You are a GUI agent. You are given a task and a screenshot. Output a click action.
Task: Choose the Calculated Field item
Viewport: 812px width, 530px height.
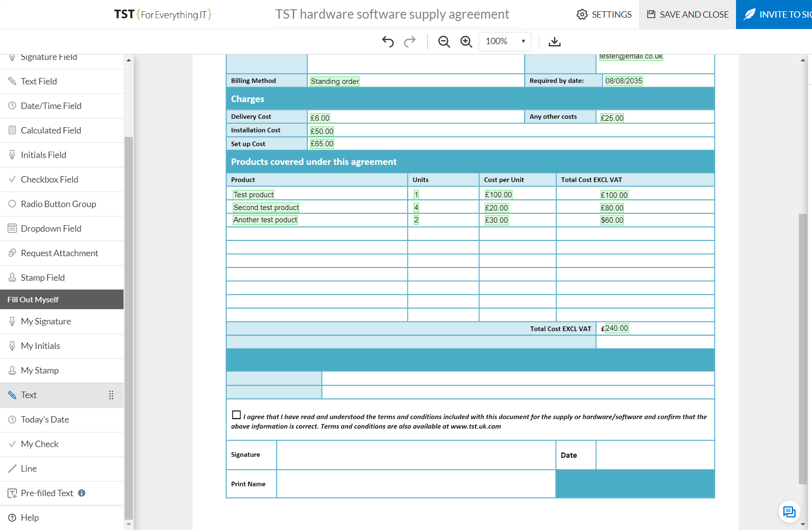point(51,131)
